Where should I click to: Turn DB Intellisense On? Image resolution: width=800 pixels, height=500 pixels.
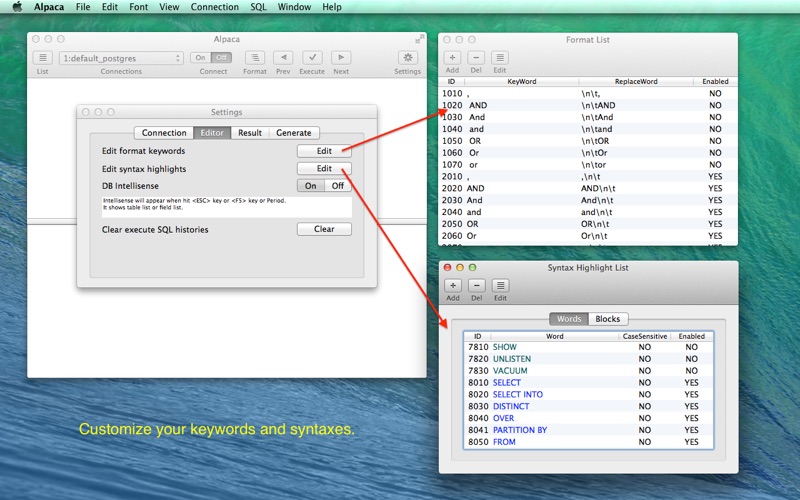pos(311,186)
